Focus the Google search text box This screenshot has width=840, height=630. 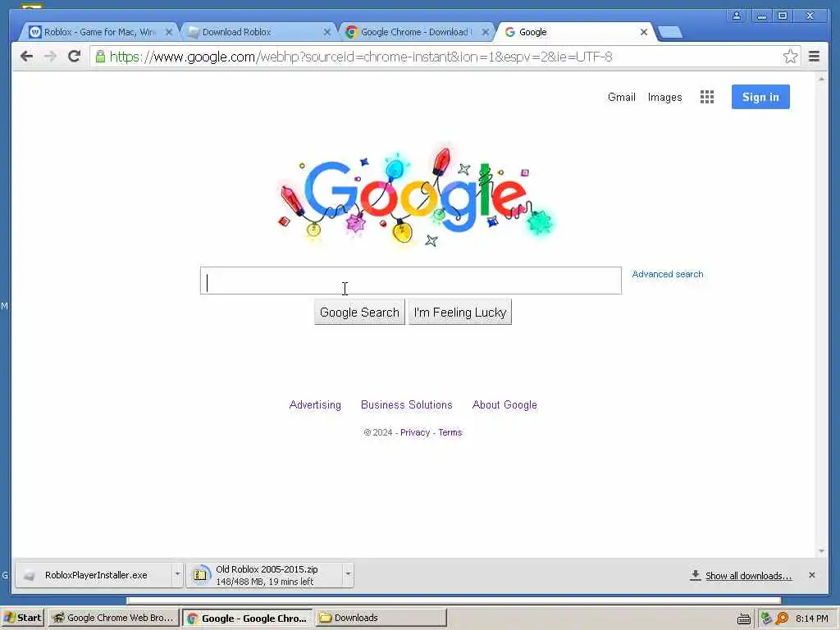click(411, 281)
